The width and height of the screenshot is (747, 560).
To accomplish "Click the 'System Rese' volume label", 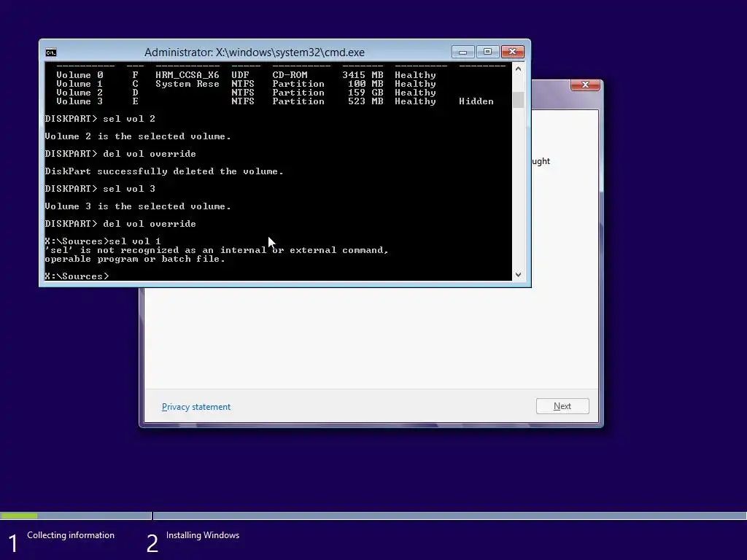I will point(187,84).
